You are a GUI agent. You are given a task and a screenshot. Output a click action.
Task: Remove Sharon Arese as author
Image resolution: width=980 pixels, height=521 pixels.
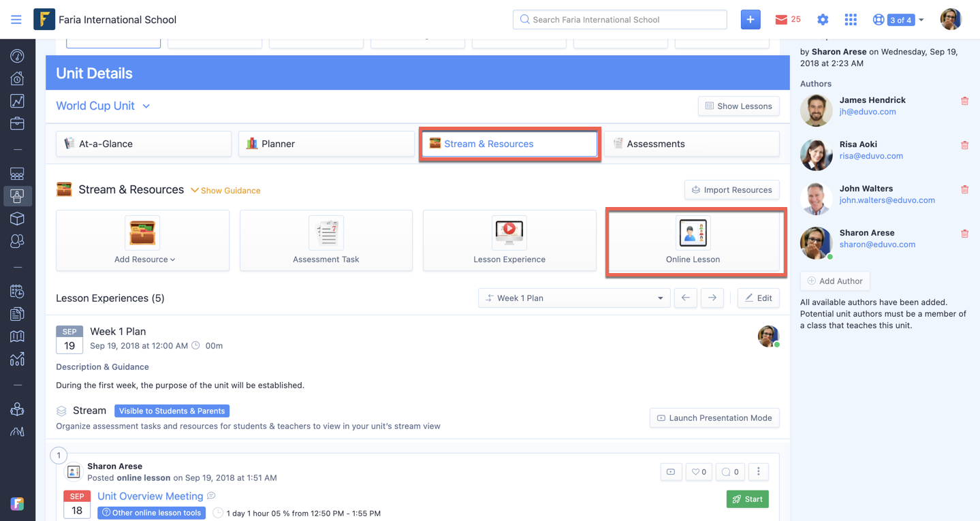tap(964, 234)
